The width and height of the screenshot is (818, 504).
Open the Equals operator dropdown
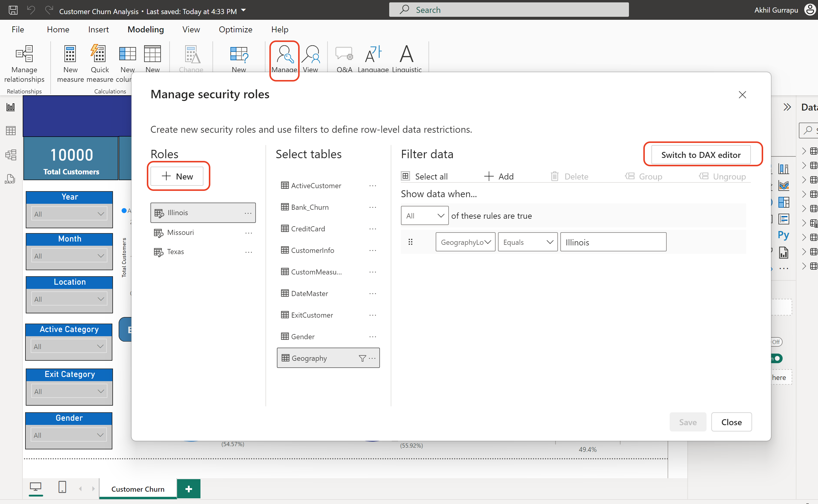pyautogui.click(x=528, y=242)
